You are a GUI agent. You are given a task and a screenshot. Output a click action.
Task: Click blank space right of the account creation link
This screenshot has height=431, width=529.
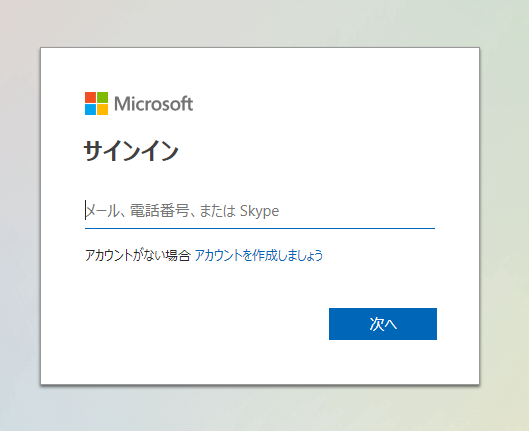click(380, 255)
